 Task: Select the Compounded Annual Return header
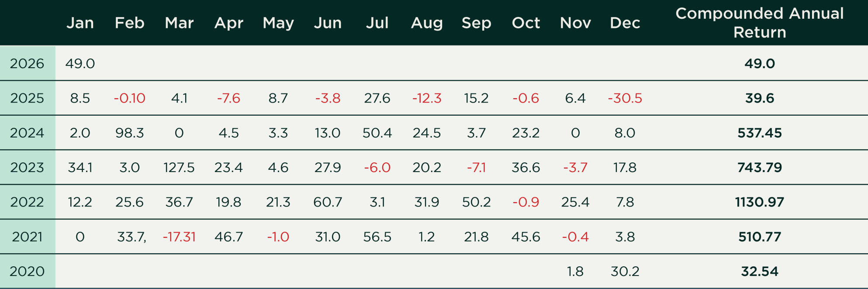[759, 23]
